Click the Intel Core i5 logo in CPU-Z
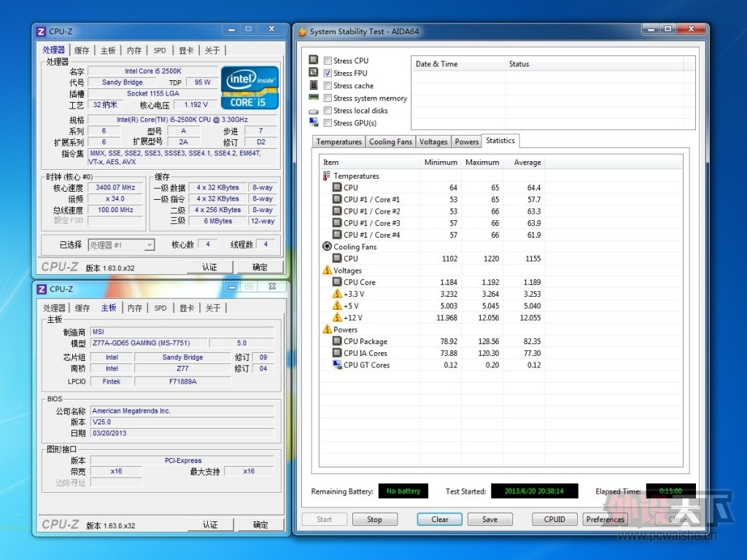This screenshot has width=747, height=560. coord(249,87)
